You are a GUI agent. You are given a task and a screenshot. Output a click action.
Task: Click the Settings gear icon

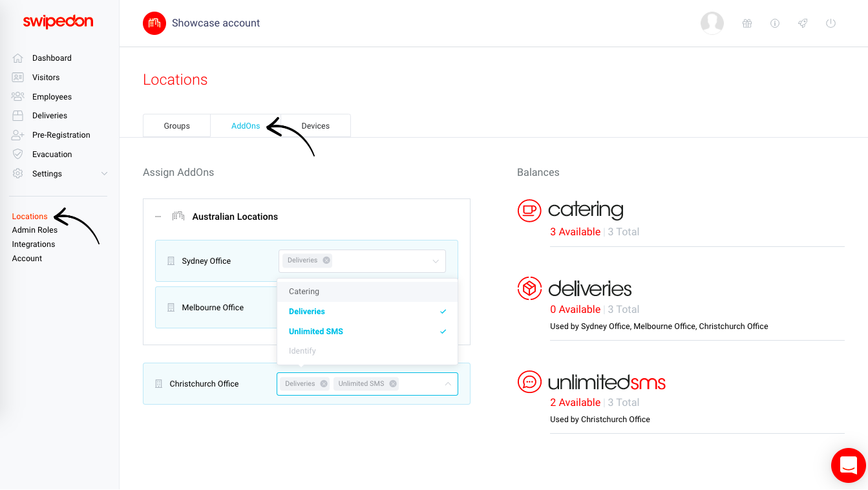(x=18, y=174)
